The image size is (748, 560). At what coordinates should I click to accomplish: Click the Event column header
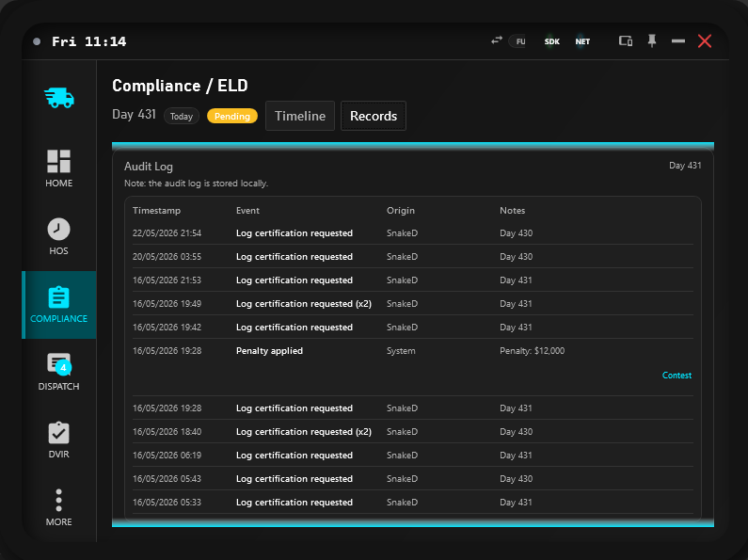coord(247,211)
